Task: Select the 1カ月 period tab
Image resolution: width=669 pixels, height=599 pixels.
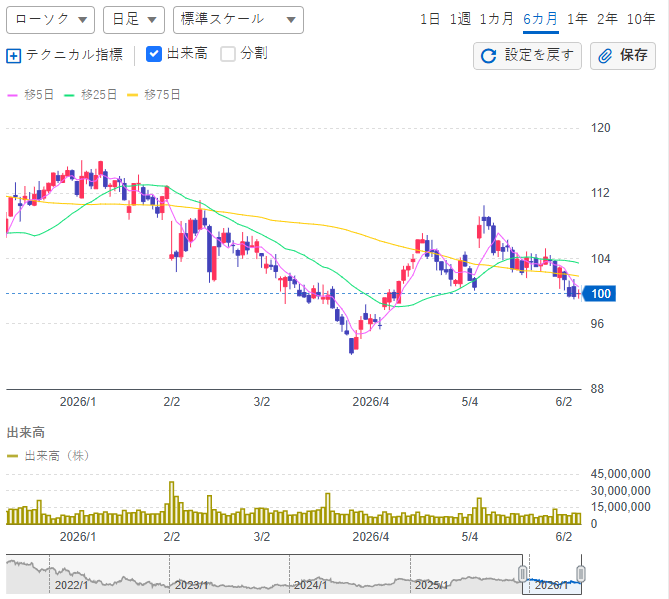Action: click(x=496, y=19)
